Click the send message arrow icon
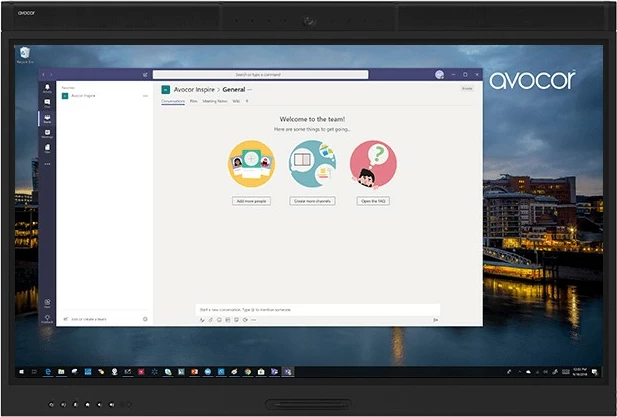Screen dimensions: 617x417 [436, 320]
